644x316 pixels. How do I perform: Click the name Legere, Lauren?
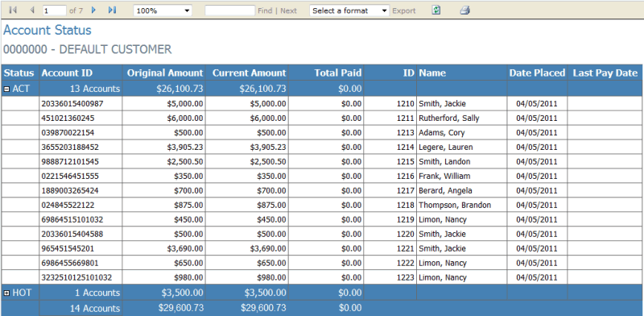446,147
